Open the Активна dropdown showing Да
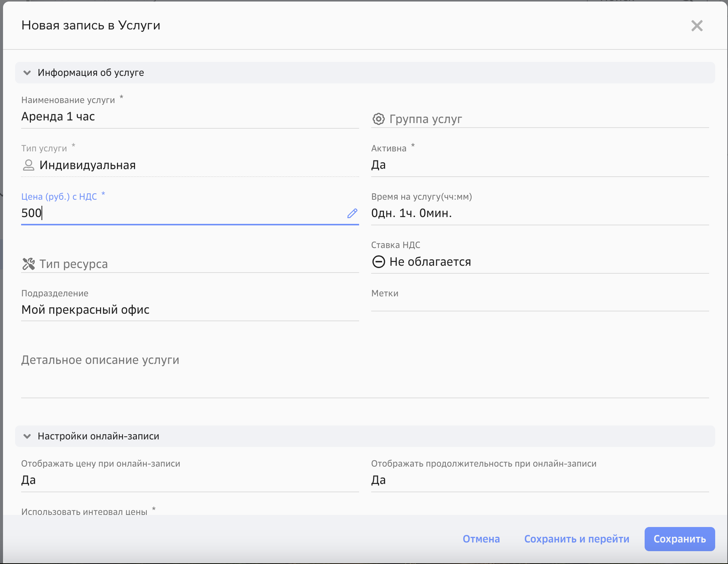728x564 pixels. click(539, 165)
